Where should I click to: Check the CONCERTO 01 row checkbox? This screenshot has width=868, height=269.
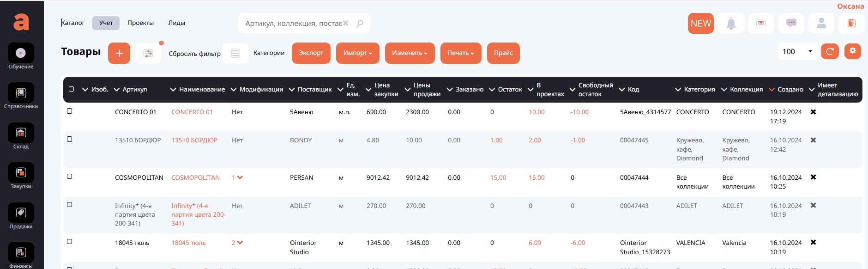coord(70,111)
